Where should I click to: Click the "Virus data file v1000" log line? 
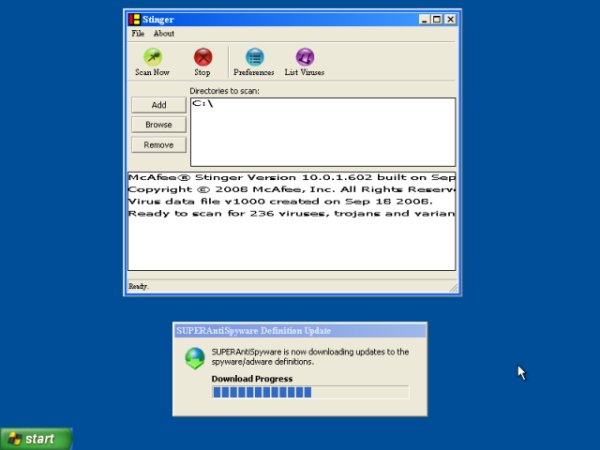pos(280,201)
